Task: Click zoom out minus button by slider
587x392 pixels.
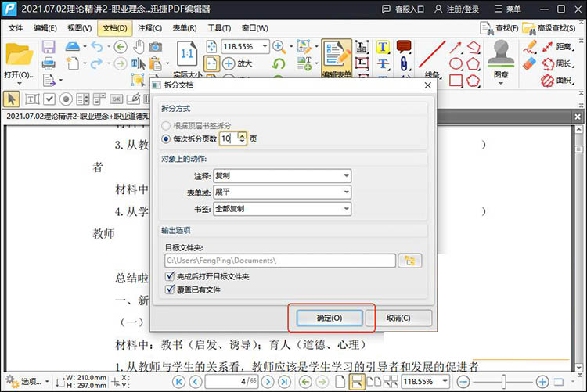Action: tap(463, 382)
